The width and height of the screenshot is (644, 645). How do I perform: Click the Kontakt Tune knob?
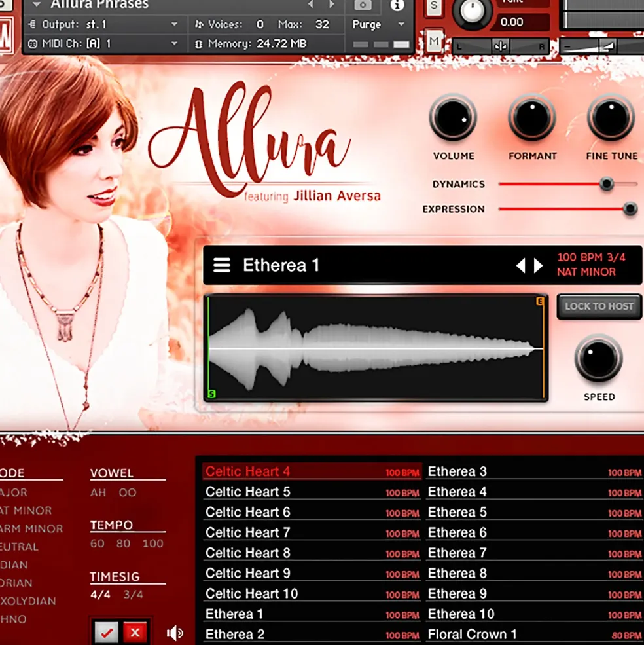pyautogui.click(x=472, y=11)
